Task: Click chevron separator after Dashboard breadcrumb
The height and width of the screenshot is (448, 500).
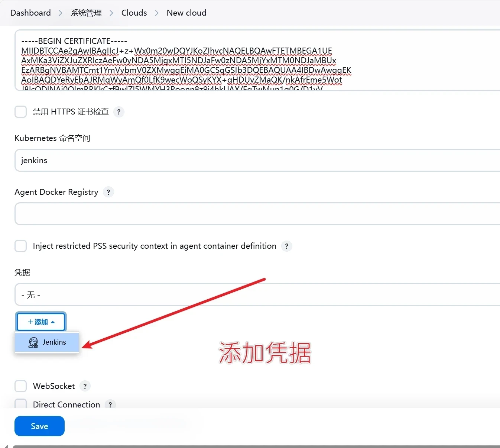Action: point(61,13)
